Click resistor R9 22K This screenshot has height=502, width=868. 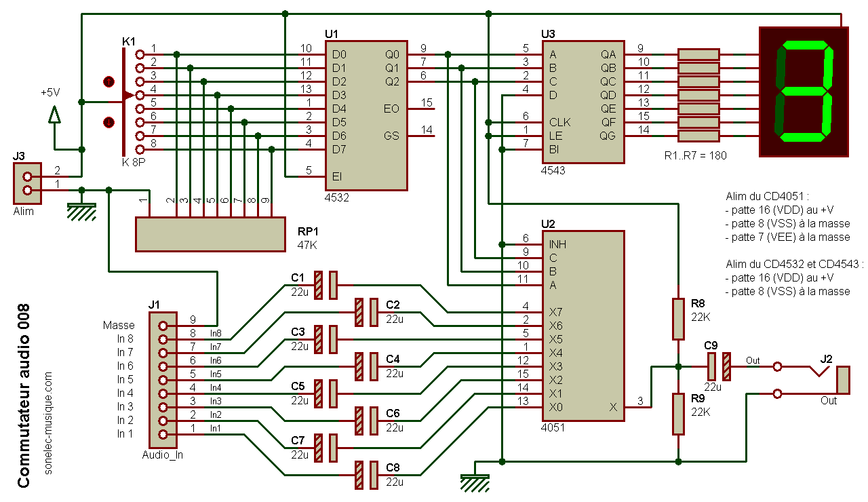tap(678, 414)
